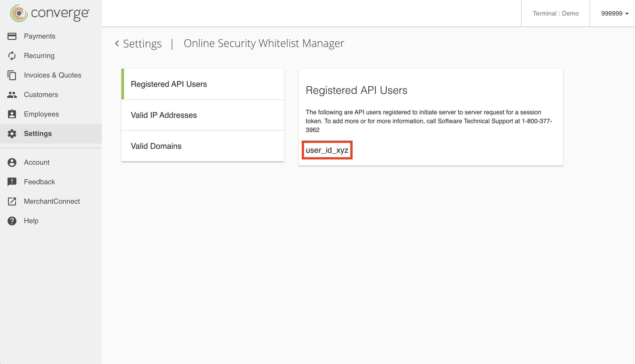Click the Online Security Whitelist Manager title

[264, 43]
